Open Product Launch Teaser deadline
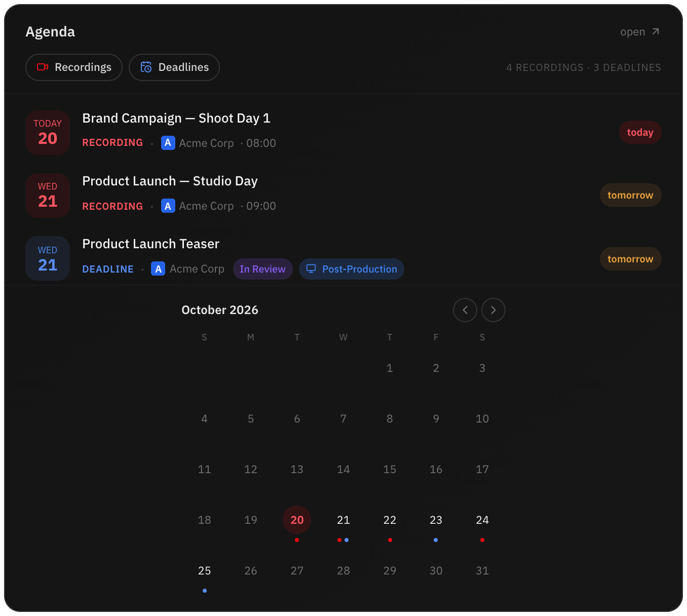This screenshot has height=616, width=687. tap(343, 258)
